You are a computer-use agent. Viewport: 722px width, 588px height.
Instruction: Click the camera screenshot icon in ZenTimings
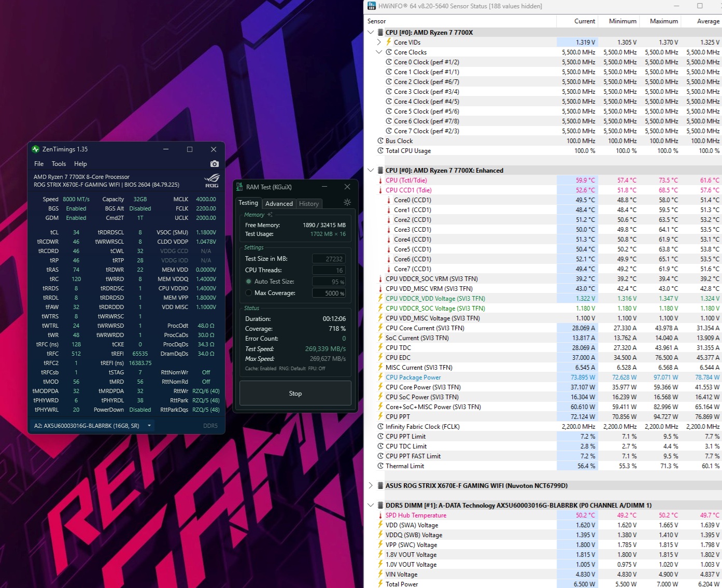pyautogui.click(x=214, y=164)
